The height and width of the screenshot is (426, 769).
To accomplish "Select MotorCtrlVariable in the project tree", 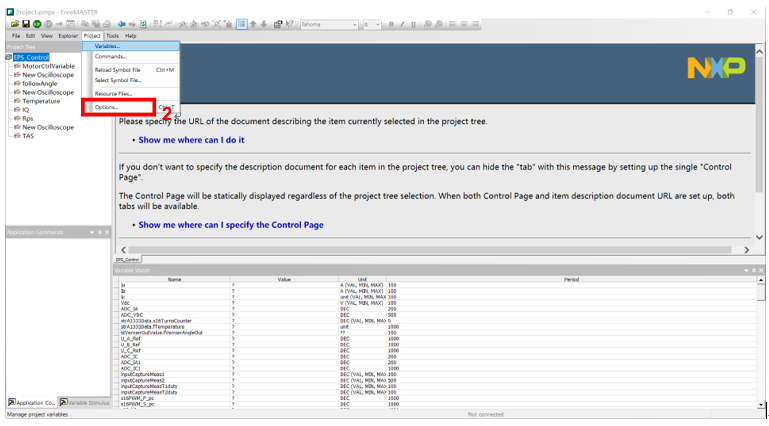I will tap(52, 66).
